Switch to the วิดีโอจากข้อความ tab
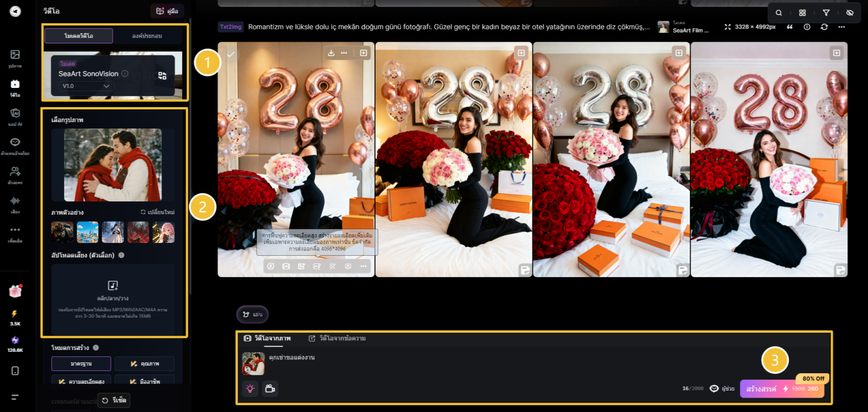Viewport: 868px width, 412px height. pyautogui.click(x=341, y=339)
